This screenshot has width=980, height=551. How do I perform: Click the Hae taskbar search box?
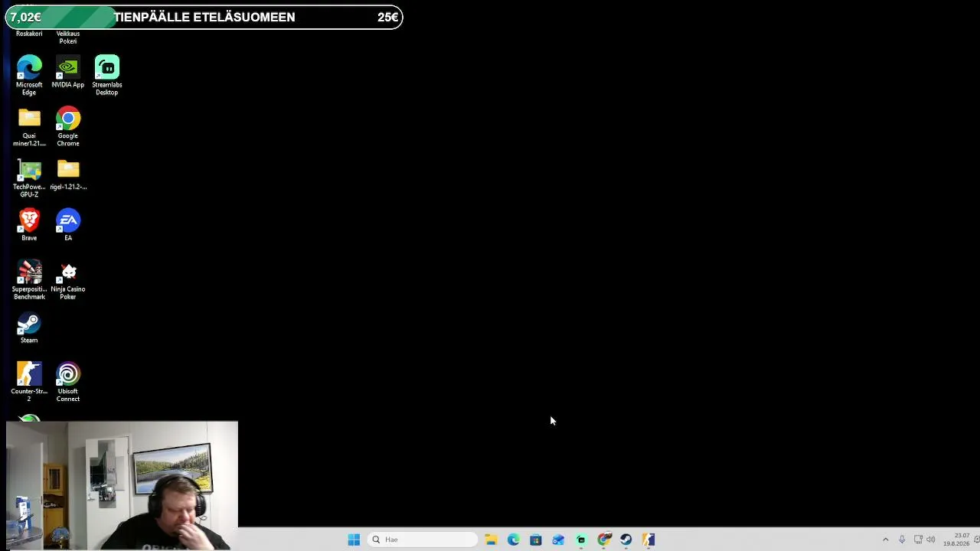423,540
